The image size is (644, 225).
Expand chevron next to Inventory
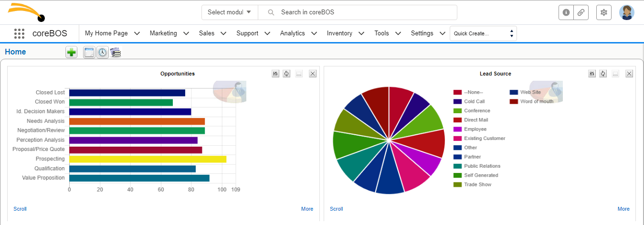[x=361, y=33]
